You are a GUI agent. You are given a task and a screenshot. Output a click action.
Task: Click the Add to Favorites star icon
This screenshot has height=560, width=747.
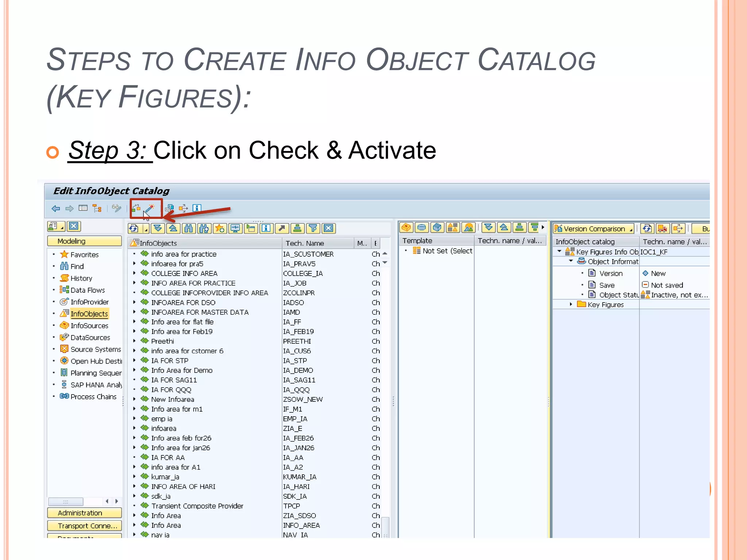220,229
